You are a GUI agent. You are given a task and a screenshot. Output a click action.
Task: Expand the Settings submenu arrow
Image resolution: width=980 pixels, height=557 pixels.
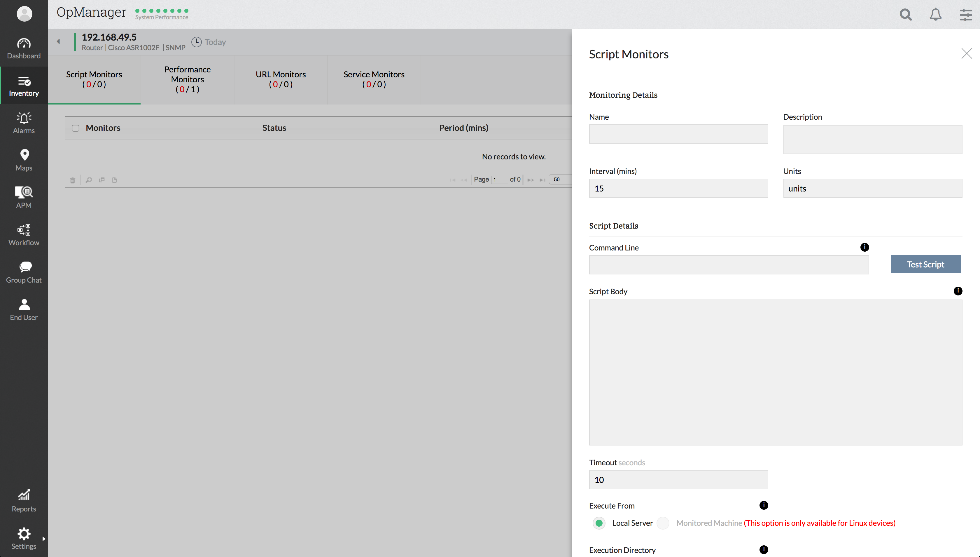click(x=43, y=539)
